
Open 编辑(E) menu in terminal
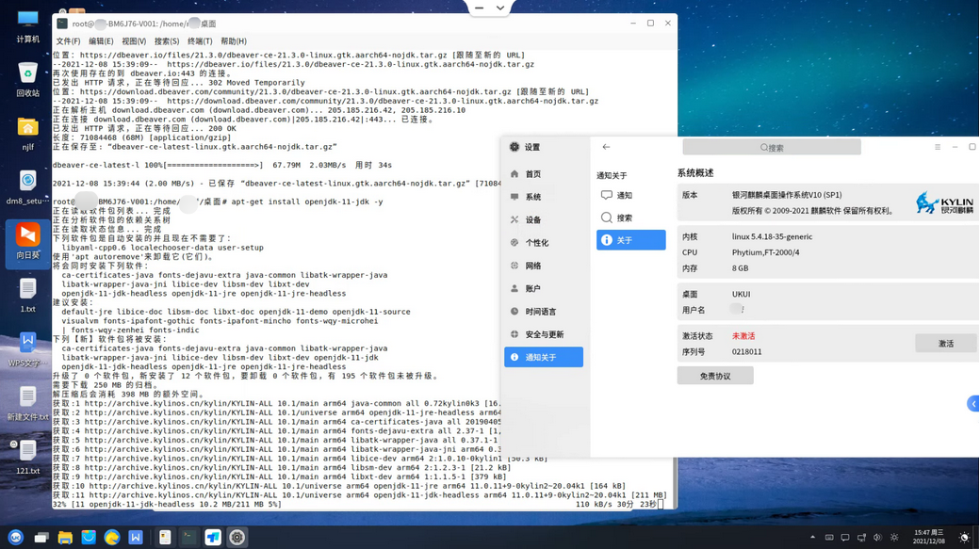click(x=101, y=41)
